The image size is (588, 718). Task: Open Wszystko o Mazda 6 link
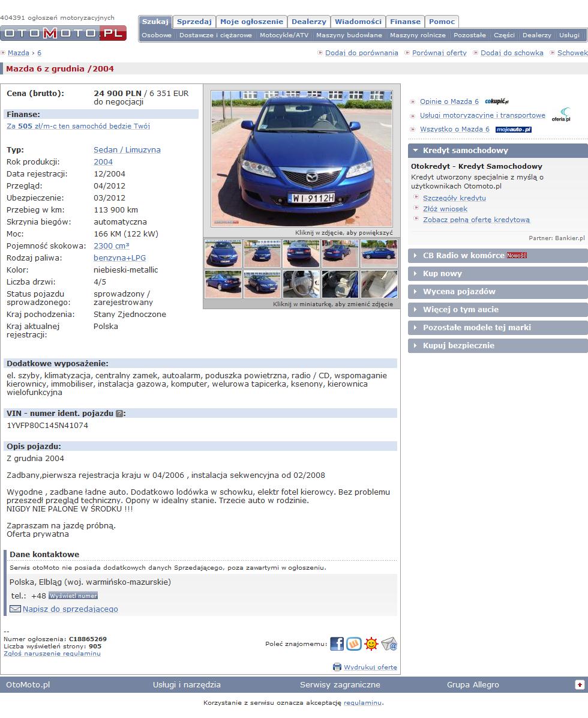click(455, 129)
